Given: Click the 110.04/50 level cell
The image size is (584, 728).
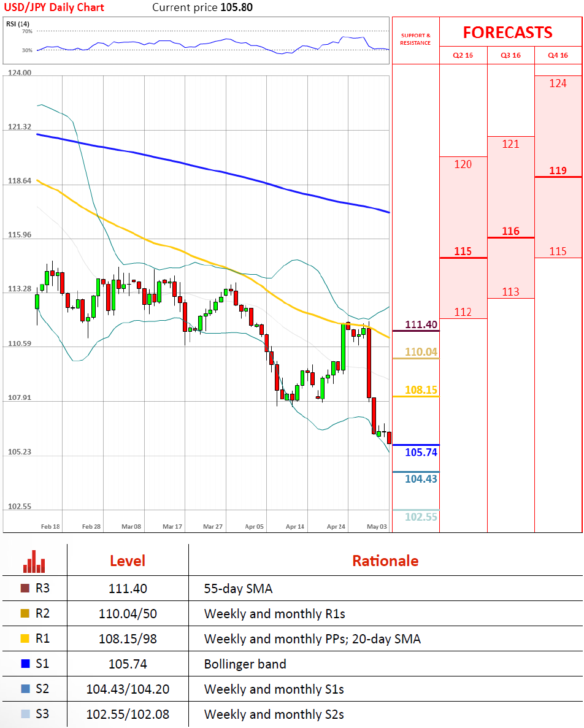Looking at the screenshot, I should tap(128, 614).
